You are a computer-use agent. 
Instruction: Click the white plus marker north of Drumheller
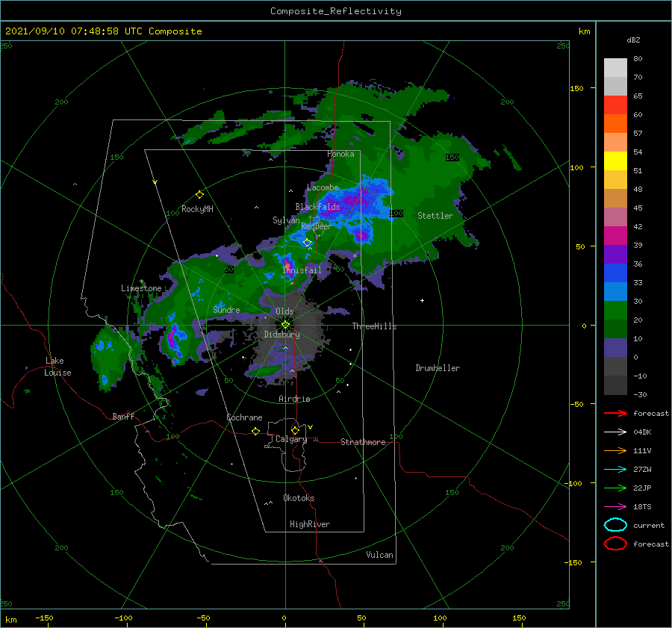(422, 300)
